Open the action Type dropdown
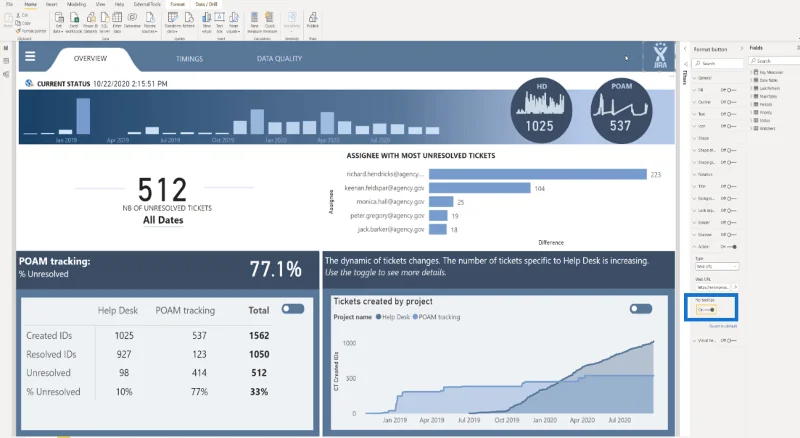 pyautogui.click(x=716, y=266)
